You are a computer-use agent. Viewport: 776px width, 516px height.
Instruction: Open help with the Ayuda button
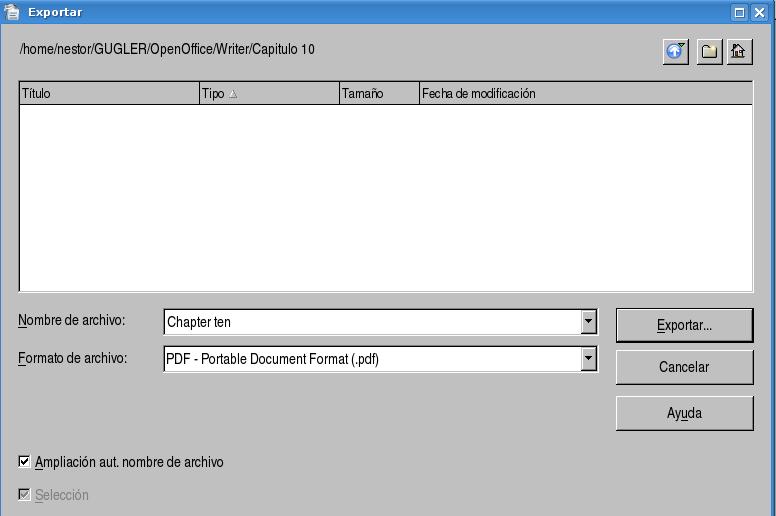pyautogui.click(x=684, y=413)
